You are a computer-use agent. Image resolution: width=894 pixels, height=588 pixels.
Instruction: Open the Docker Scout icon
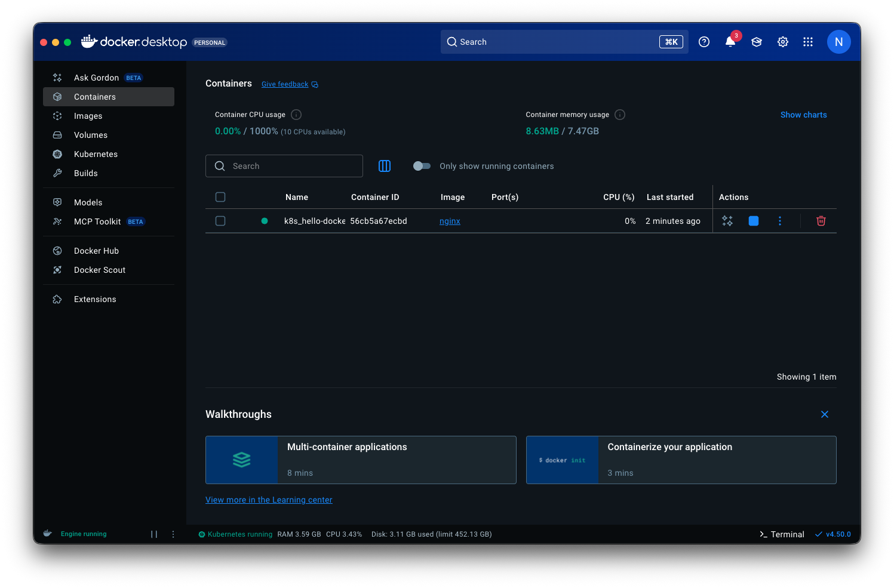pos(57,270)
